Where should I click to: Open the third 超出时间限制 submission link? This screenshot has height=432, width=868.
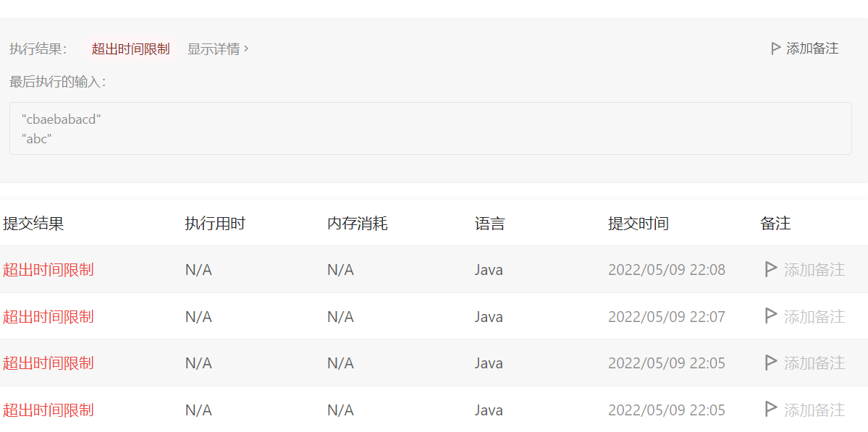(x=49, y=363)
